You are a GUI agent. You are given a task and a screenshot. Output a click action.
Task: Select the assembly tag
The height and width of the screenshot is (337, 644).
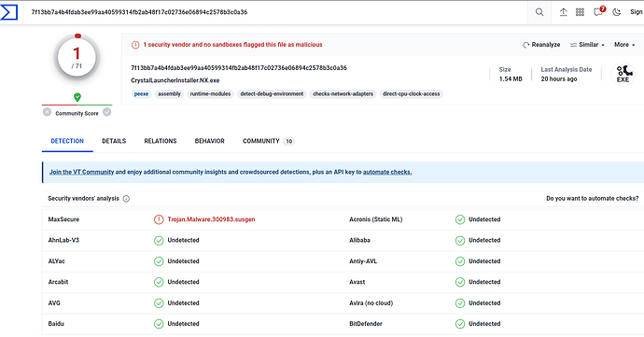point(169,94)
